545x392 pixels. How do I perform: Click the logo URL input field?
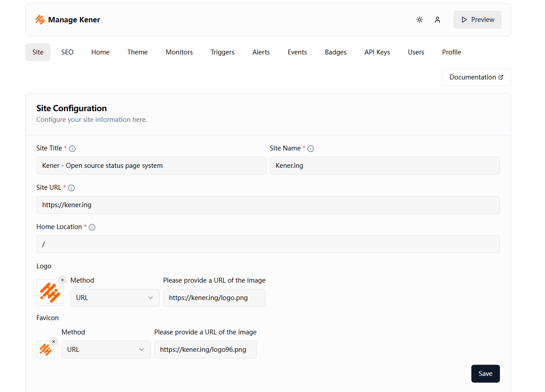click(x=214, y=298)
